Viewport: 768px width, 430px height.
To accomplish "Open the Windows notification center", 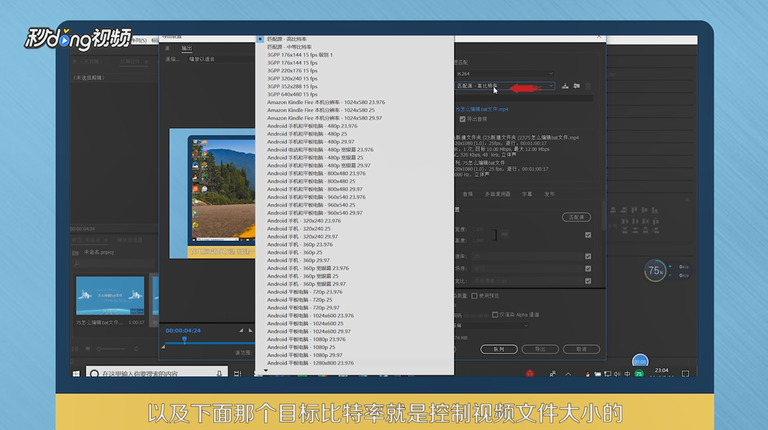I will [x=685, y=374].
